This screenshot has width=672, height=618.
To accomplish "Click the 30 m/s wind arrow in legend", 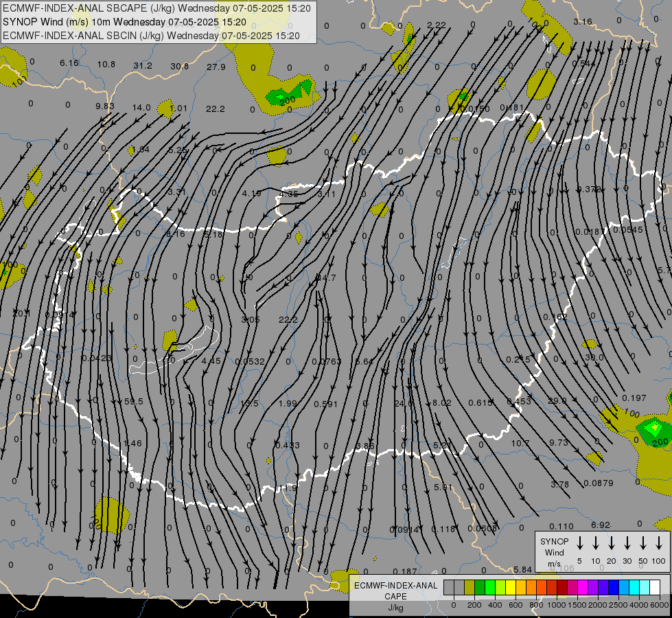I will click(x=627, y=543).
